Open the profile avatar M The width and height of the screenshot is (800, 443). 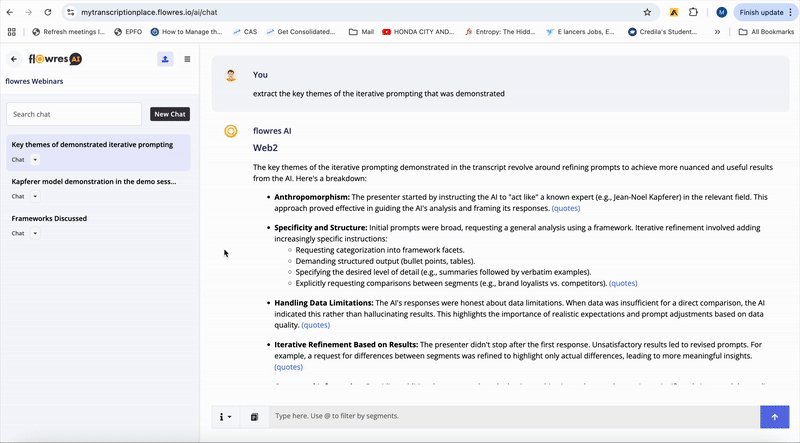[721, 12]
